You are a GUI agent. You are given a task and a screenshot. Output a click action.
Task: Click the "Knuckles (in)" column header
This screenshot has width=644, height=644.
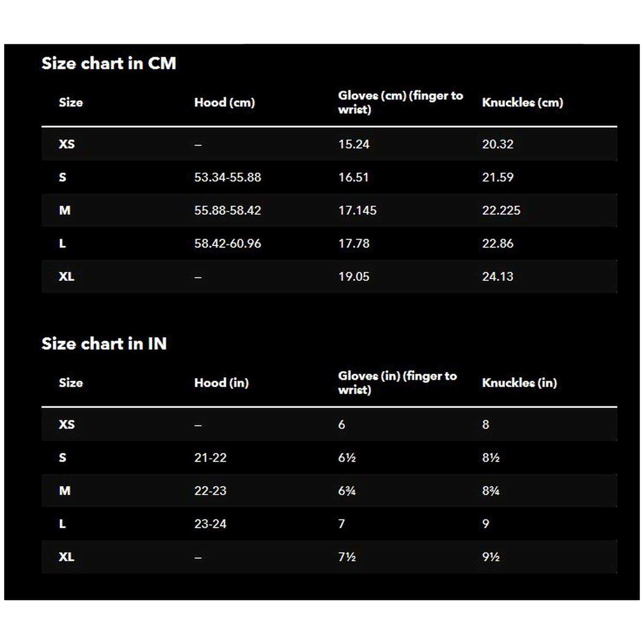[519, 383]
